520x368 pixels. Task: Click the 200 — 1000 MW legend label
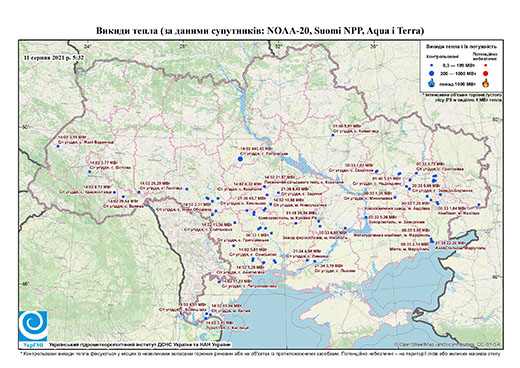tap(457, 73)
